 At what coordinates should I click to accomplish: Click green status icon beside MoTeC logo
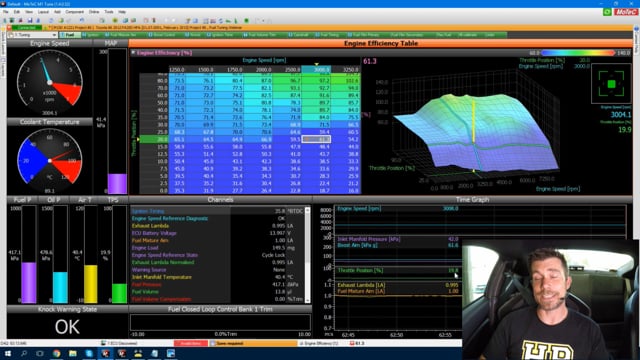pyautogui.click(x=607, y=12)
